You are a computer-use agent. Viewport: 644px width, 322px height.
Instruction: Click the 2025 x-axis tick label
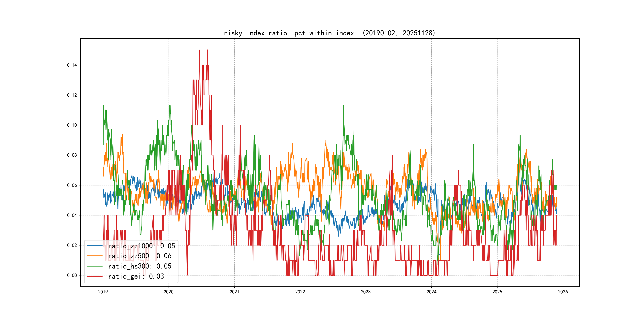497,292
